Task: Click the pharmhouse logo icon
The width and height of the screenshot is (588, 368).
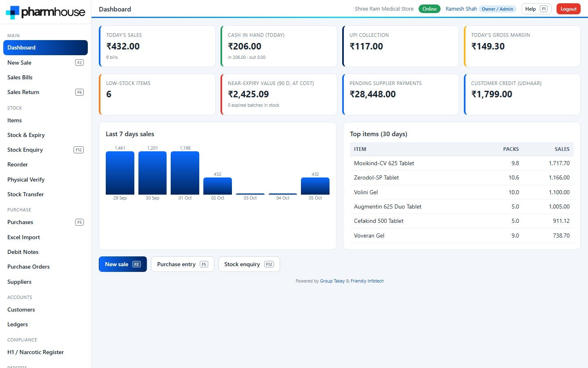Action: [13, 12]
